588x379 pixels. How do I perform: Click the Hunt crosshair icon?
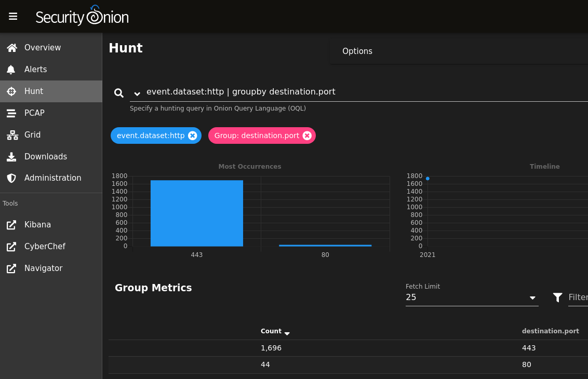tap(11, 91)
